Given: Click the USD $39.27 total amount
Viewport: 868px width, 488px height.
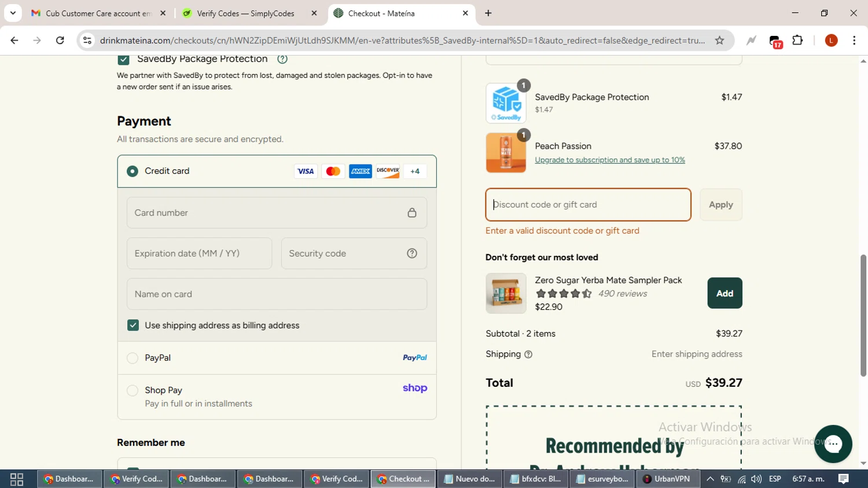Looking at the screenshot, I should [x=714, y=383].
